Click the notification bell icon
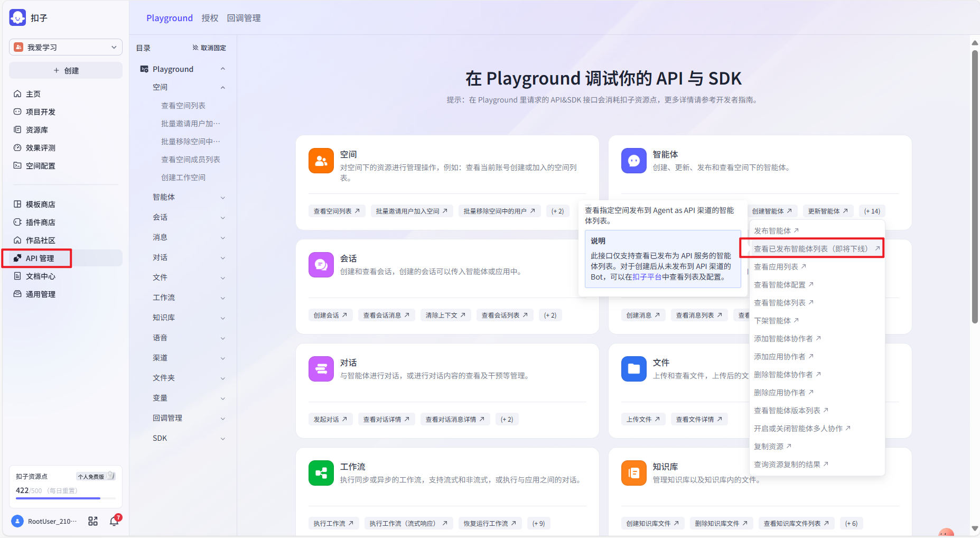 click(x=114, y=521)
